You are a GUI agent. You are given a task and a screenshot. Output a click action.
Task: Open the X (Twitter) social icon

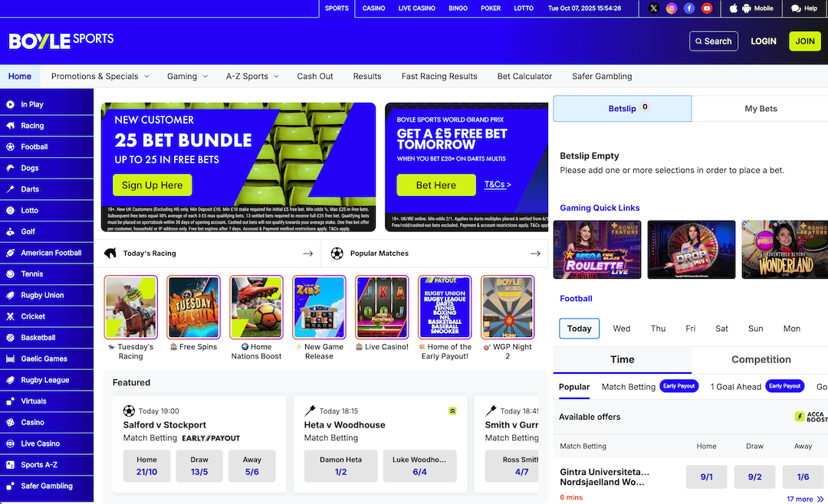[653, 8]
